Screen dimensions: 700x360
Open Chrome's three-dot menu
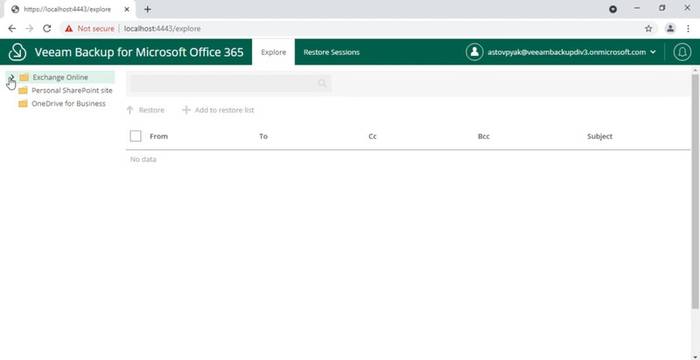click(688, 29)
